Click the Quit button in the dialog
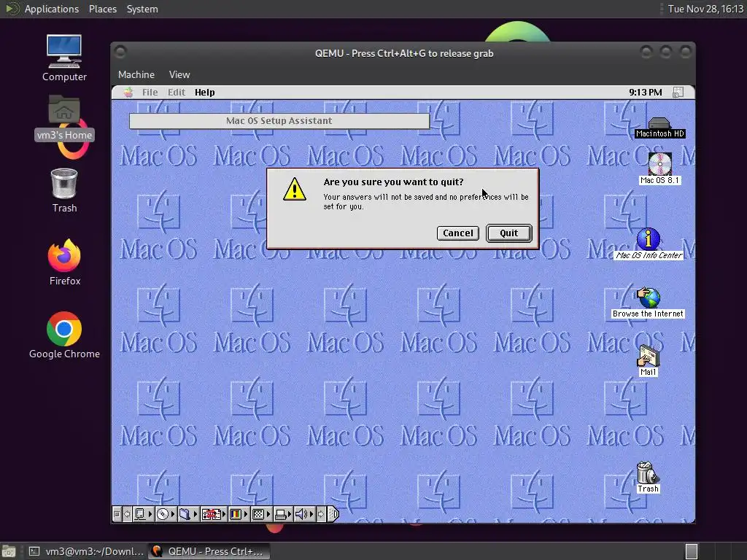The image size is (747, 560). pos(508,233)
